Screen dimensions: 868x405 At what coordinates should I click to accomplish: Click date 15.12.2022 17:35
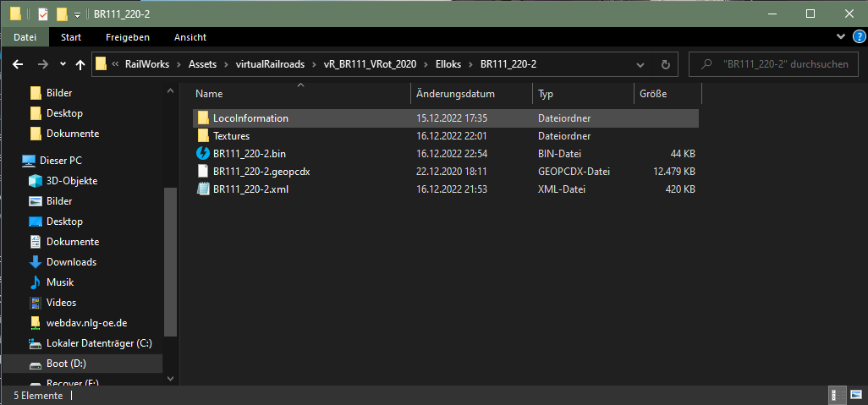pos(452,118)
